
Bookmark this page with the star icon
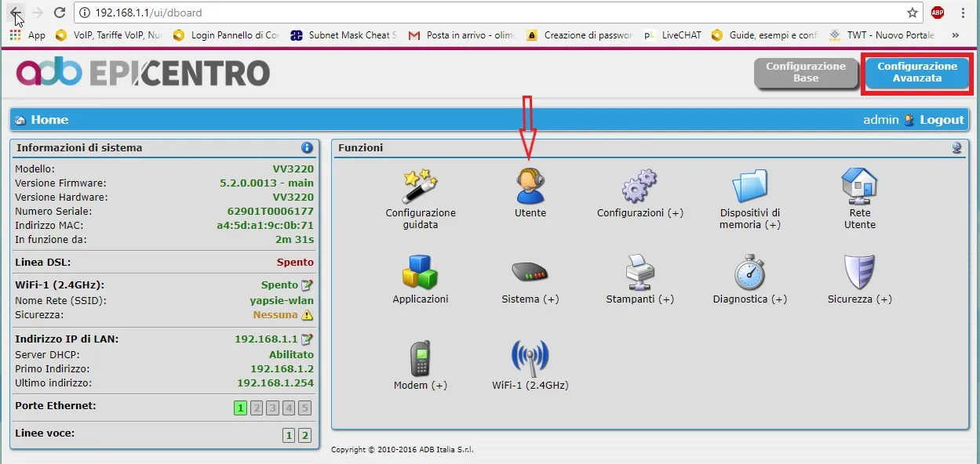pos(912,13)
